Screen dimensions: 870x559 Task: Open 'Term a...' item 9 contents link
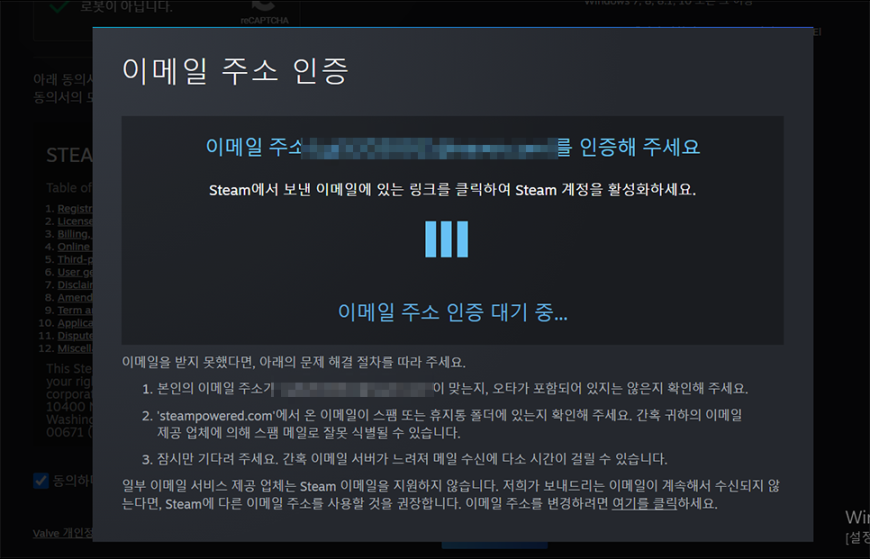pos(75,310)
